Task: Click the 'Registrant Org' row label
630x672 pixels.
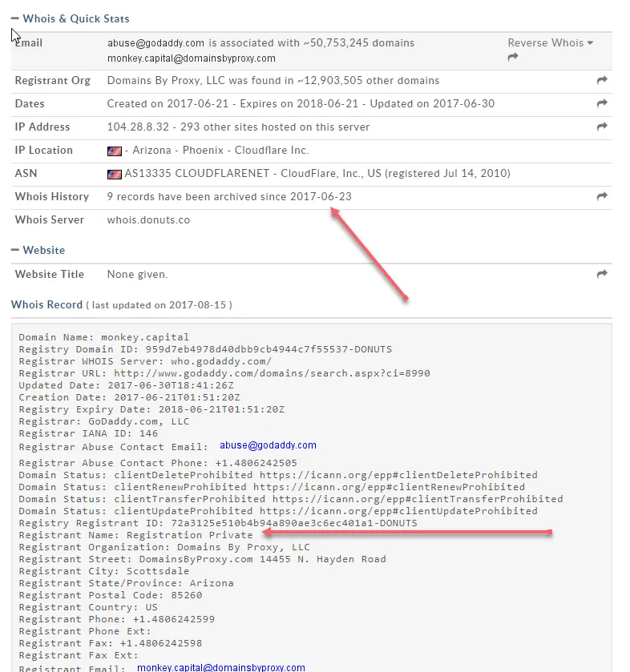Action: 53,81
